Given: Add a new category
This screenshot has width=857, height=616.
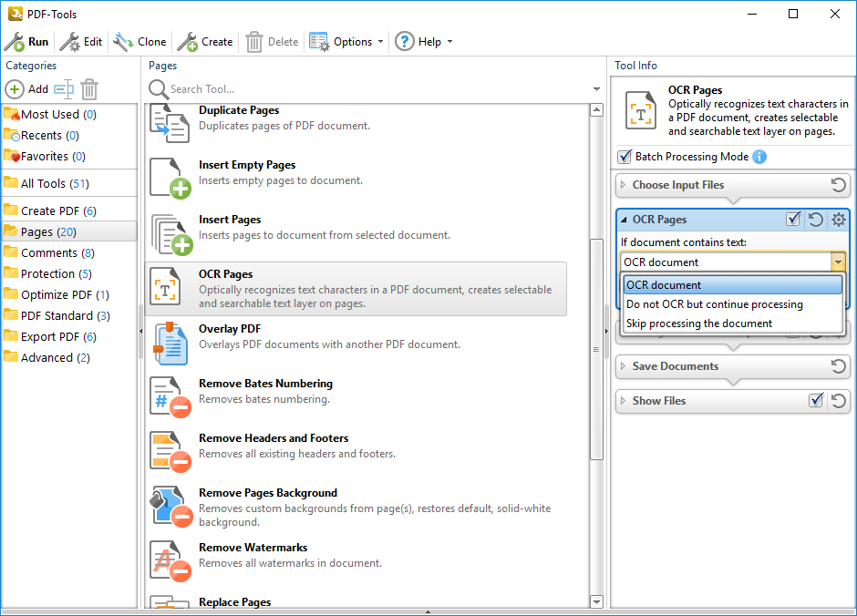Looking at the screenshot, I should click(27, 89).
